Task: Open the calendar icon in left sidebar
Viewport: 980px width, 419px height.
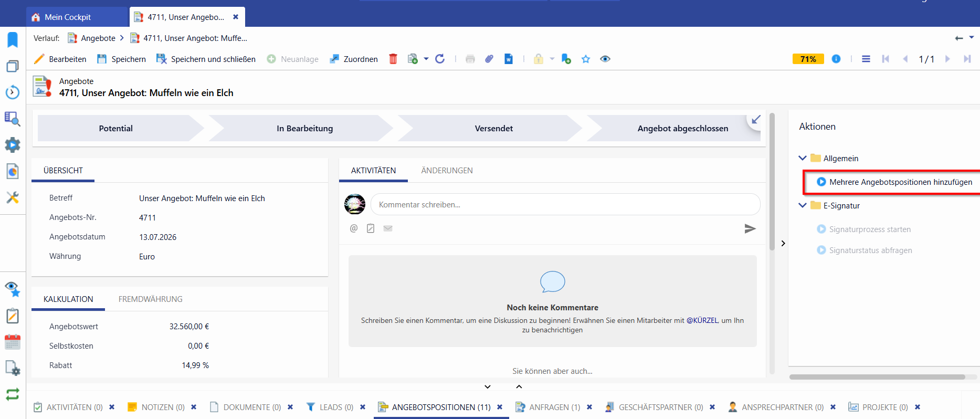Action: [13, 342]
